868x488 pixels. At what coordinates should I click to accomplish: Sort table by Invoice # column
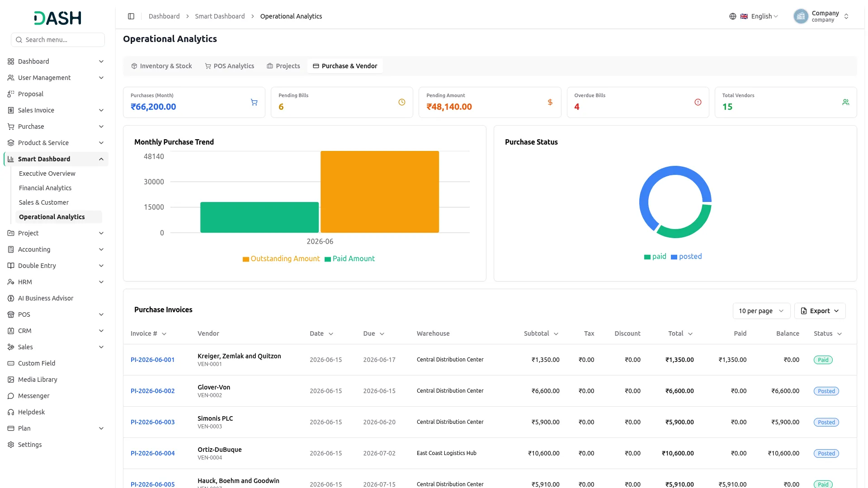tap(149, 334)
